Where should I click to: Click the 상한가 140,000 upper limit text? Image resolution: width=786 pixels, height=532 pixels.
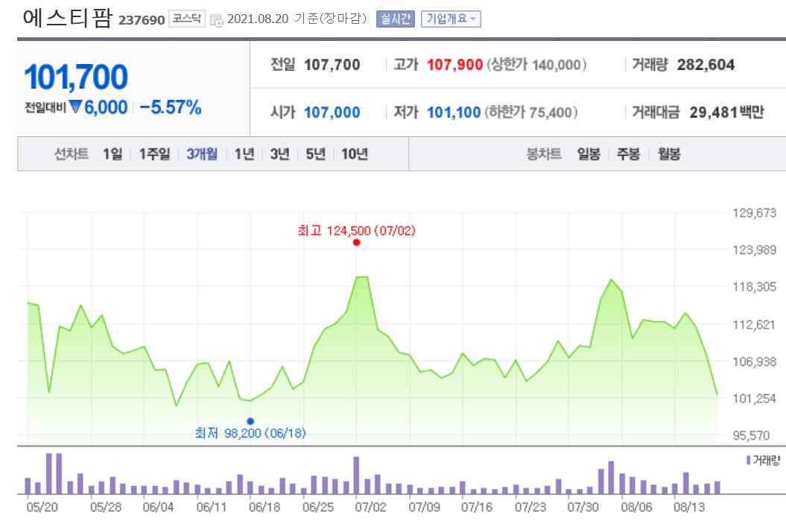coord(536,65)
